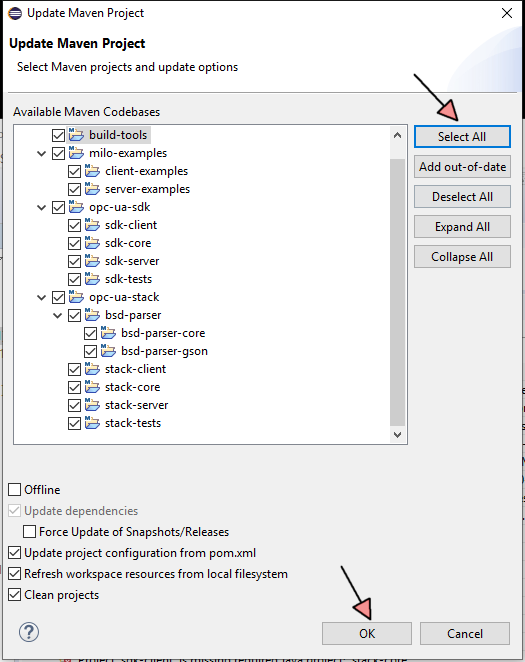Toggle Force Update of Snapshots/Releases
This screenshot has width=525, height=662.
(29, 532)
